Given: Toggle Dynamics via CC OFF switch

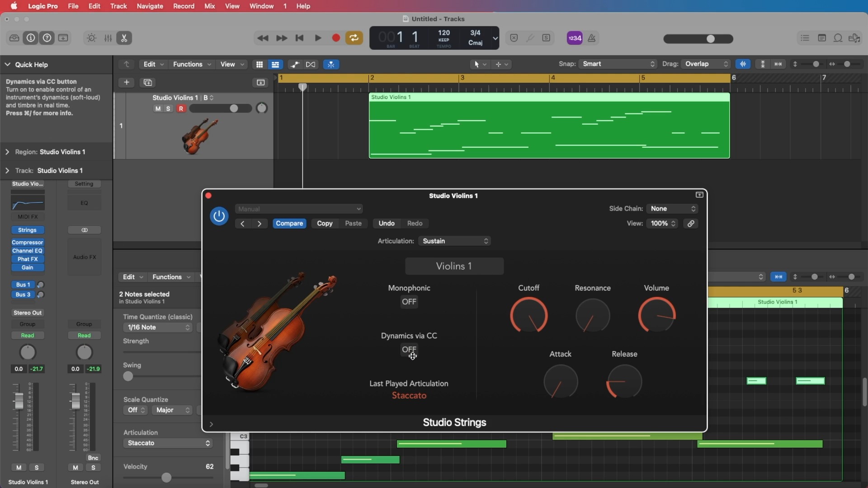Looking at the screenshot, I should 409,350.
